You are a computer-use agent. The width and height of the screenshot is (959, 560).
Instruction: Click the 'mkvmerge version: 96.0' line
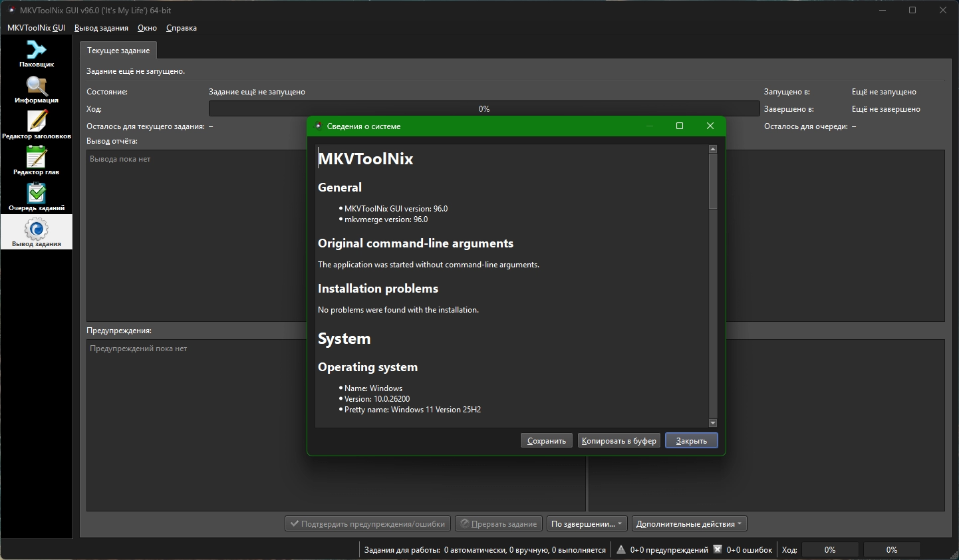(386, 219)
